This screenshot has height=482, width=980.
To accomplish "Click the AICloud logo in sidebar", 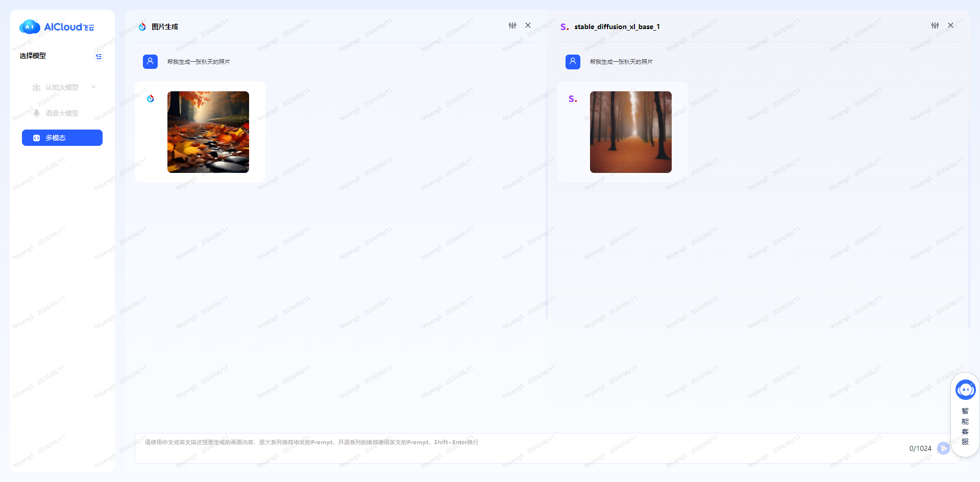I will [x=56, y=27].
